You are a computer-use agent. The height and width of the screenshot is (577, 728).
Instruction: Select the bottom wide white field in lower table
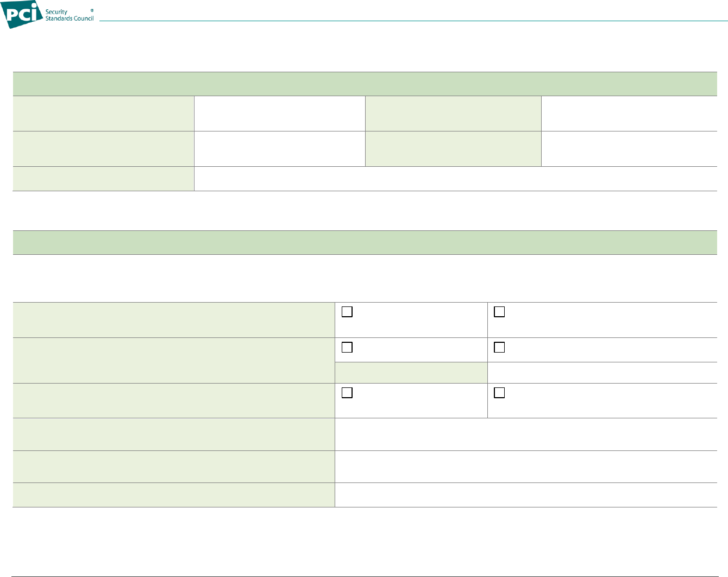pos(525,495)
